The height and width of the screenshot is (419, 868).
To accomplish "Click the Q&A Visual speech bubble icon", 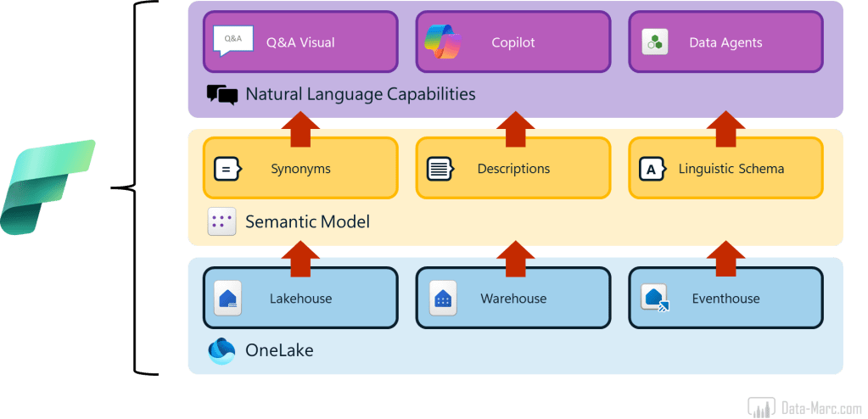I will click(233, 41).
